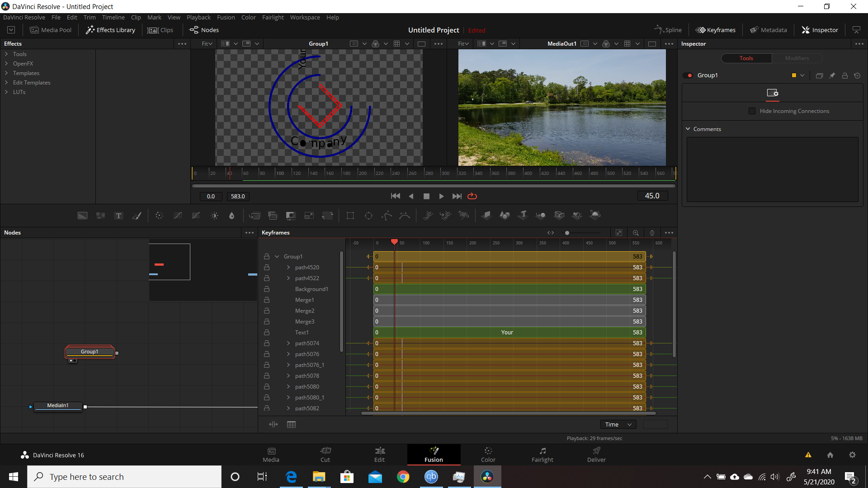Expand path5074 in Keyframes tree

tap(288, 343)
